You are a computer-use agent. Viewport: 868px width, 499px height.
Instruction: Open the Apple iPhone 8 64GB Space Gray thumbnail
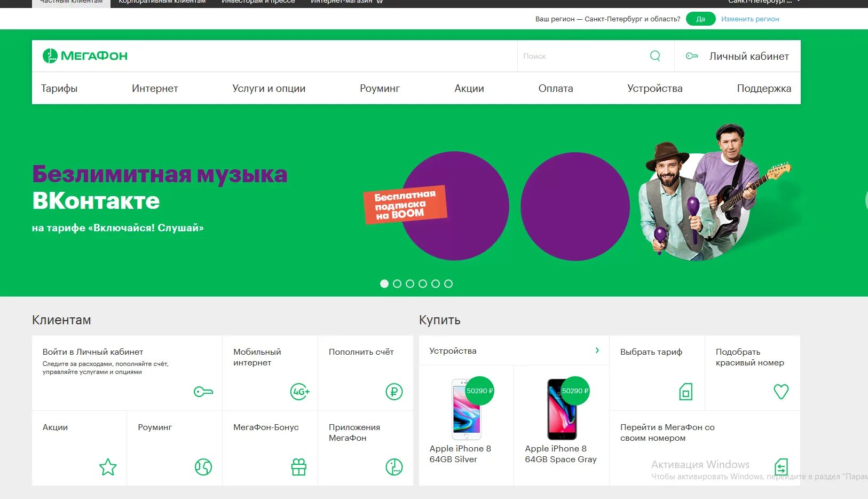(x=562, y=409)
